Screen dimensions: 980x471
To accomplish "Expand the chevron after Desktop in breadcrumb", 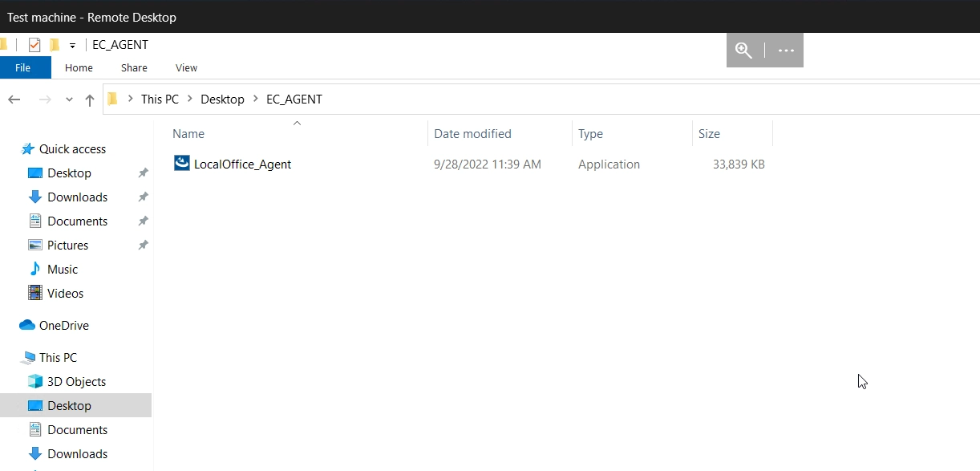I will [256, 99].
